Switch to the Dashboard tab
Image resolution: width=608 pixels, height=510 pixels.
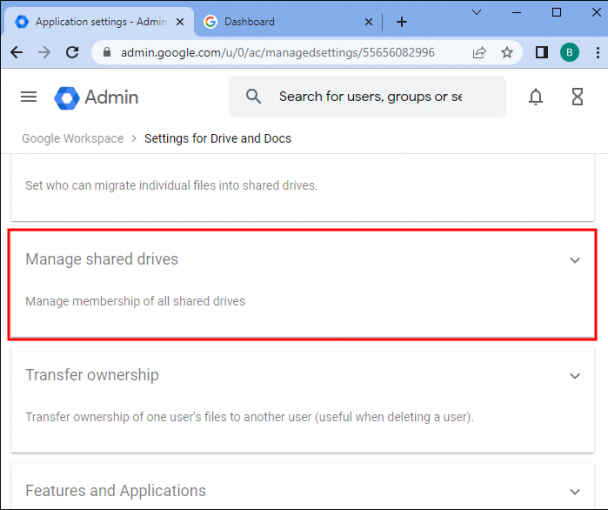click(270, 21)
